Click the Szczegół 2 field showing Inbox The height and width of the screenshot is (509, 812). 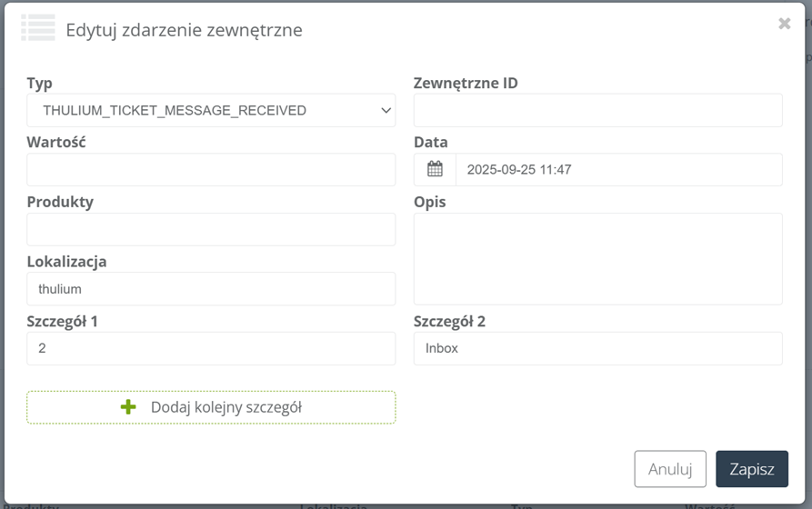click(597, 348)
